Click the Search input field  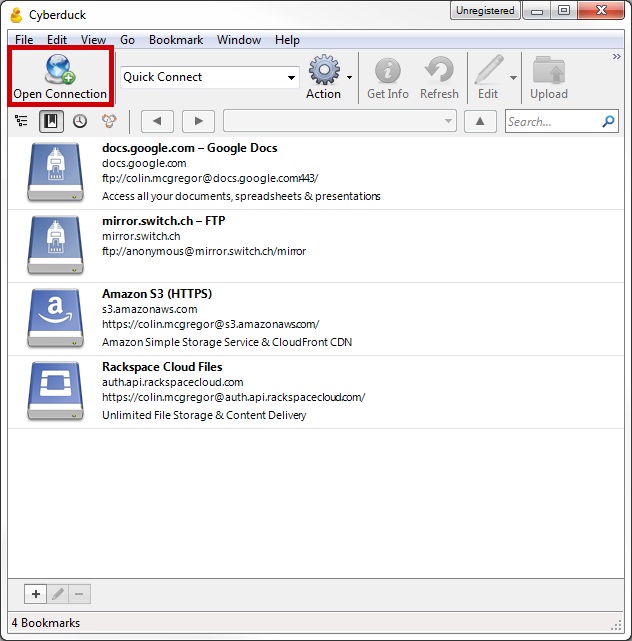pyautogui.click(x=552, y=122)
